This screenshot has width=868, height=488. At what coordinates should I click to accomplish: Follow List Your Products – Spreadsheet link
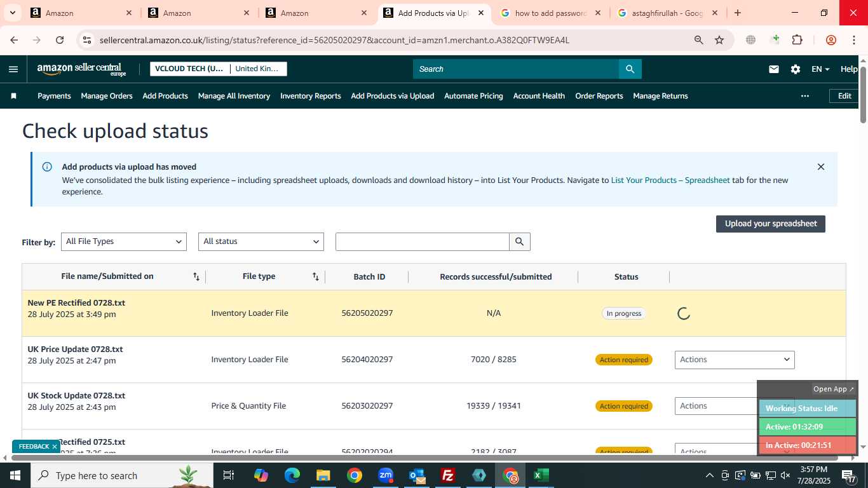(670, 180)
